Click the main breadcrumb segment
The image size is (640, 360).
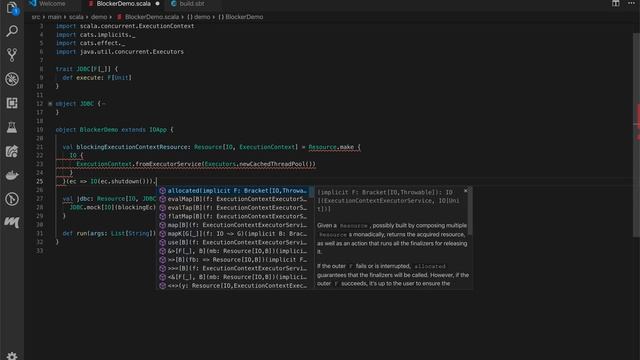[54, 17]
